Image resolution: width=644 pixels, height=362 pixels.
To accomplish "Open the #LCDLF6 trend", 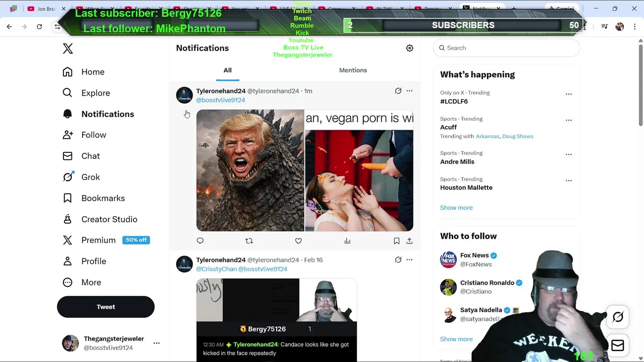I will click(454, 102).
